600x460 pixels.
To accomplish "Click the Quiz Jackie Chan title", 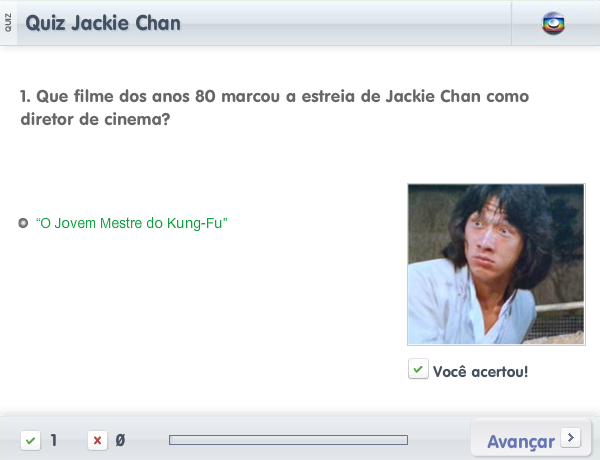I will [x=103, y=23].
